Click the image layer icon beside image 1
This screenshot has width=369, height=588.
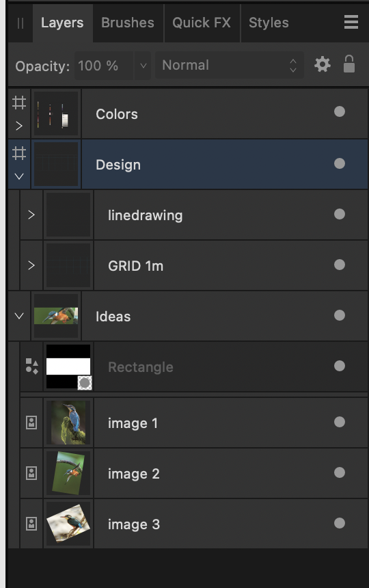coord(31,423)
